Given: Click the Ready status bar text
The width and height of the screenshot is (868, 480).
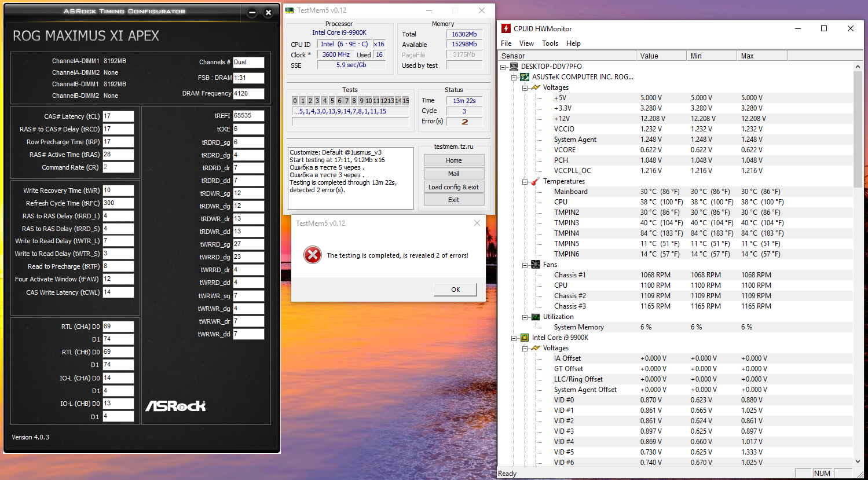Looking at the screenshot, I should tap(507, 474).
